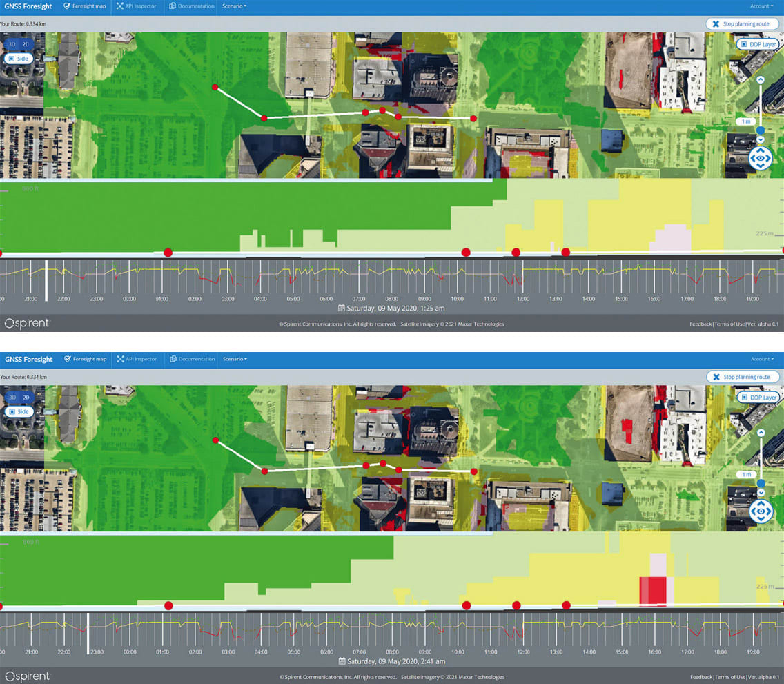Click 12:00 label on upper timeline

pyautogui.click(x=523, y=299)
